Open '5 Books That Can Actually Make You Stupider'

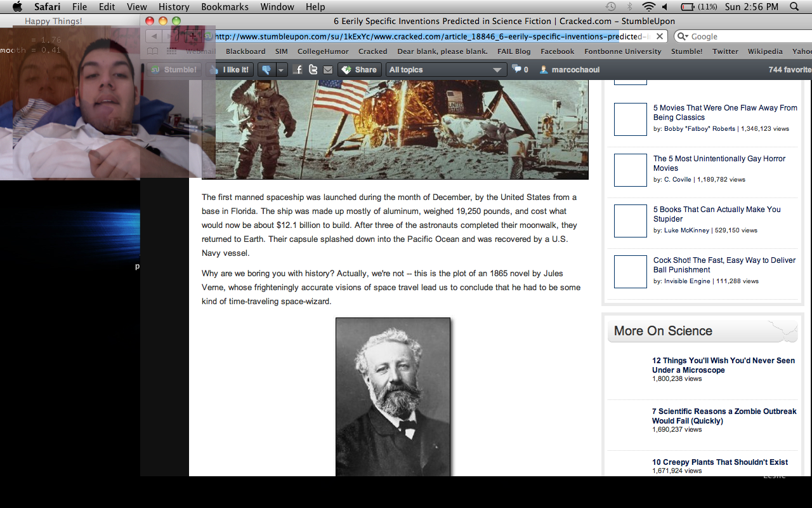[x=717, y=214]
